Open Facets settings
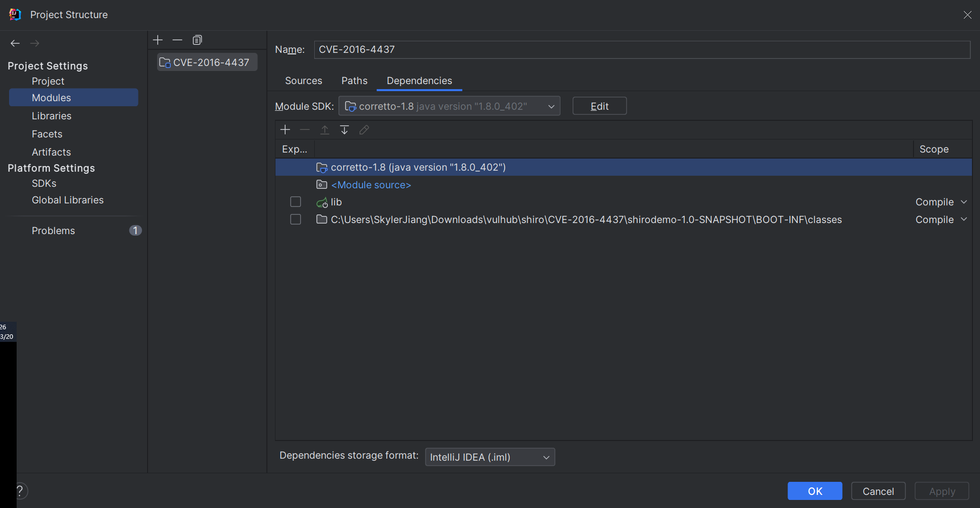This screenshot has width=980, height=508. click(x=47, y=134)
